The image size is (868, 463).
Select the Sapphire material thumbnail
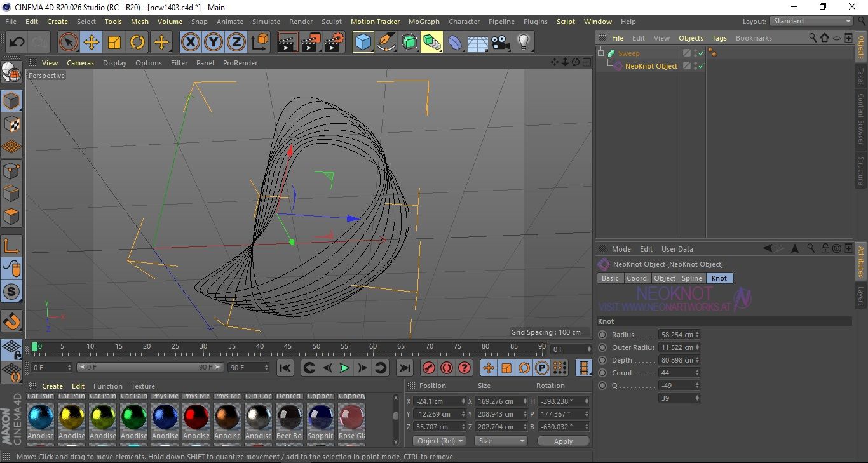(320, 417)
